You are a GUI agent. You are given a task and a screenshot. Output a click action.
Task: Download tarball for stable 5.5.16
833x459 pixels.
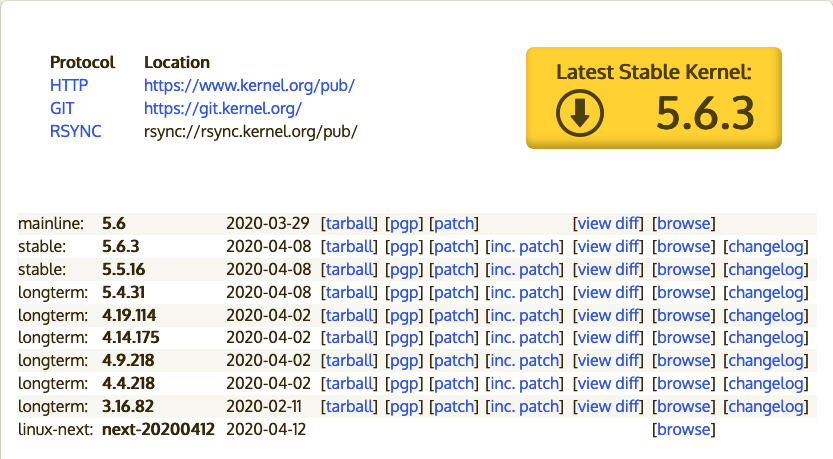coord(349,269)
